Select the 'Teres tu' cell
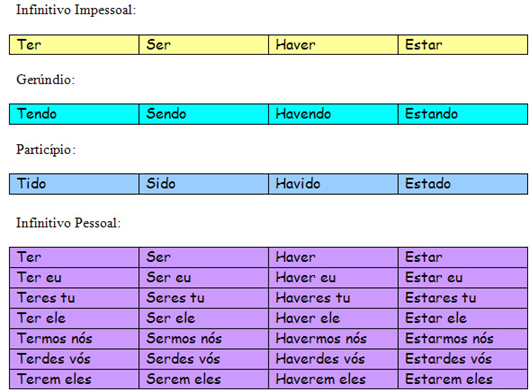The image size is (530, 392). tap(74, 298)
